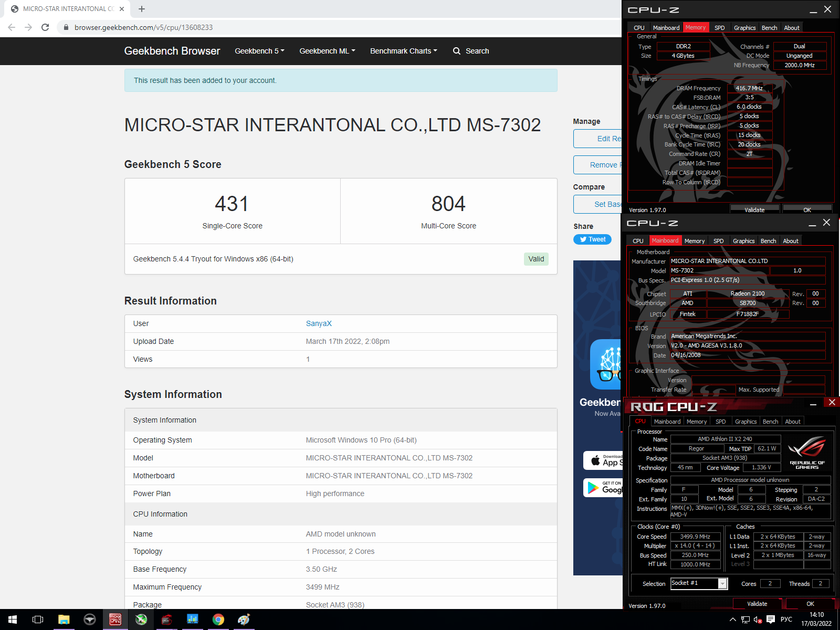Open the SanyaX user profile link
Image resolution: width=840 pixels, height=630 pixels.
pyautogui.click(x=319, y=323)
